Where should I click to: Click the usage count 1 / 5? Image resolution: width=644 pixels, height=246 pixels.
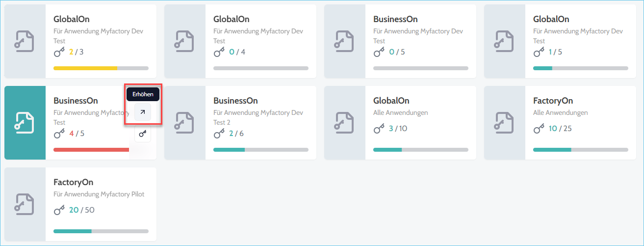[x=556, y=52]
